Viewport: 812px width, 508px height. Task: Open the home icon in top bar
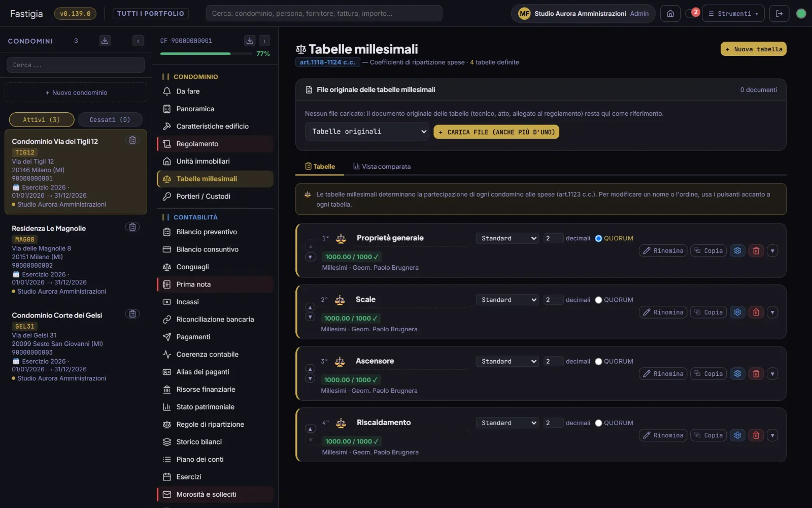[x=670, y=14]
